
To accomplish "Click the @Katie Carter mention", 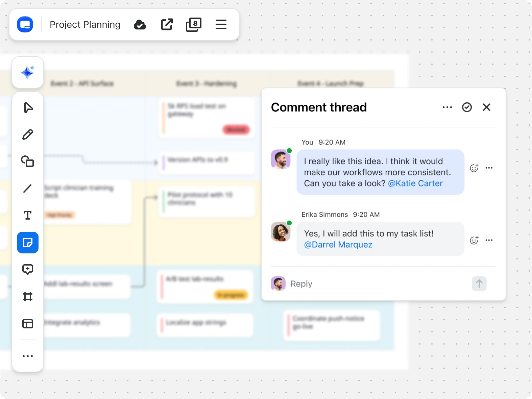I will pyautogui.click(x=415, y=183).
